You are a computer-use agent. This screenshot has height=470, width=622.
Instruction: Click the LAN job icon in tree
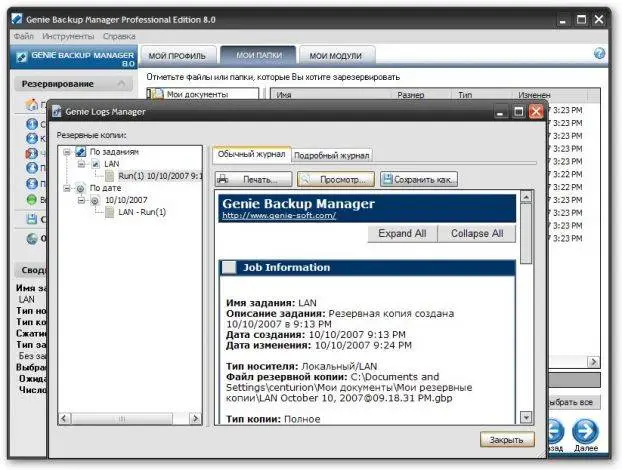tap(96, 164)
